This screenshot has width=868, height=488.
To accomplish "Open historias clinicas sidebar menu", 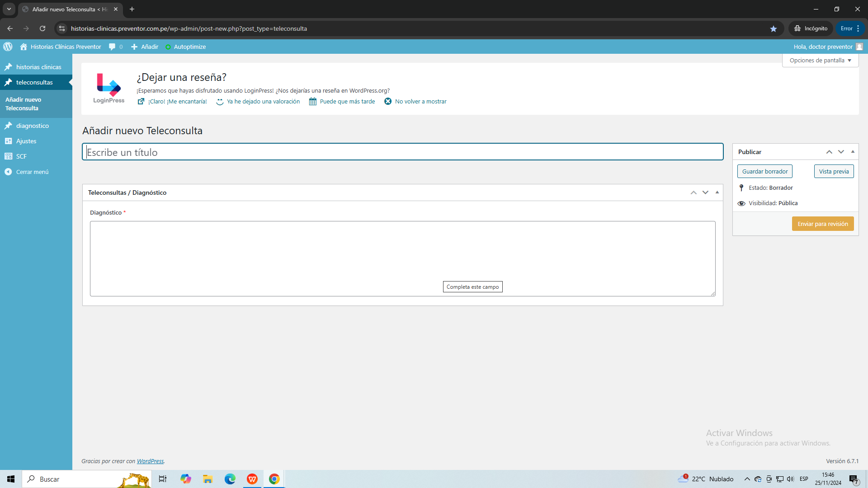I will click(36, 67).
